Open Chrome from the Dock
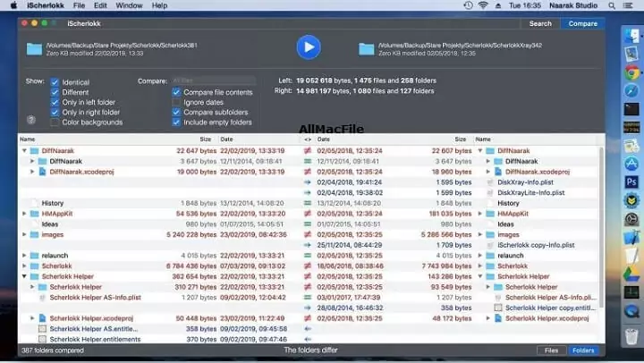This screenshot has height=363, width=644. point(631,72)
